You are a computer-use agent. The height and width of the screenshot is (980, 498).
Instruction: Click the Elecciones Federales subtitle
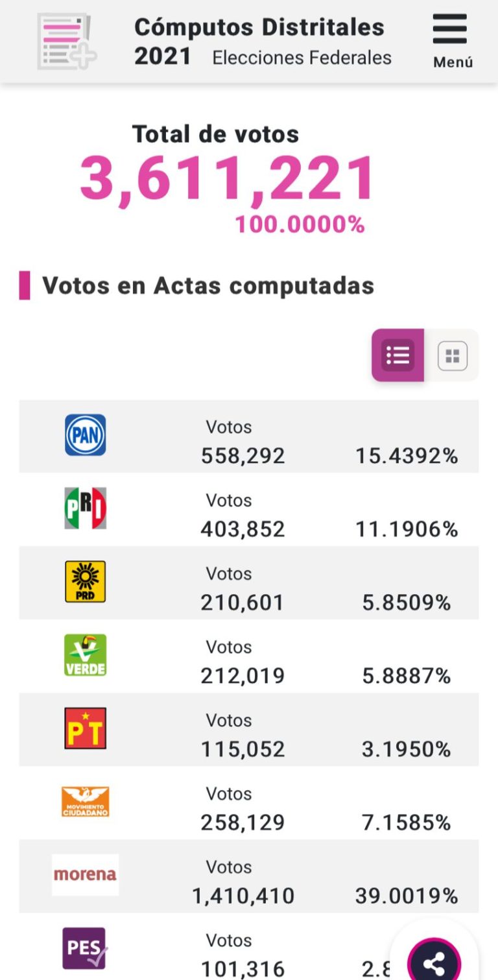pyautogui.click(x=302, y=58)
